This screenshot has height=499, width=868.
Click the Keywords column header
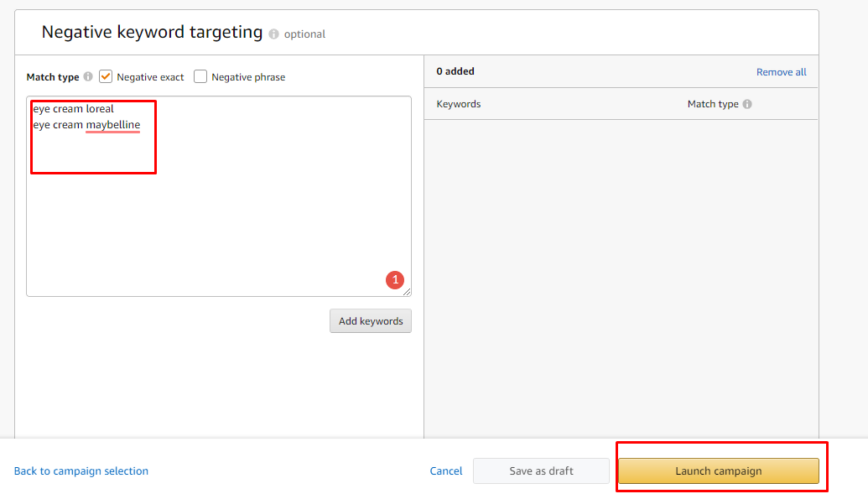click(x=459, y=104)
